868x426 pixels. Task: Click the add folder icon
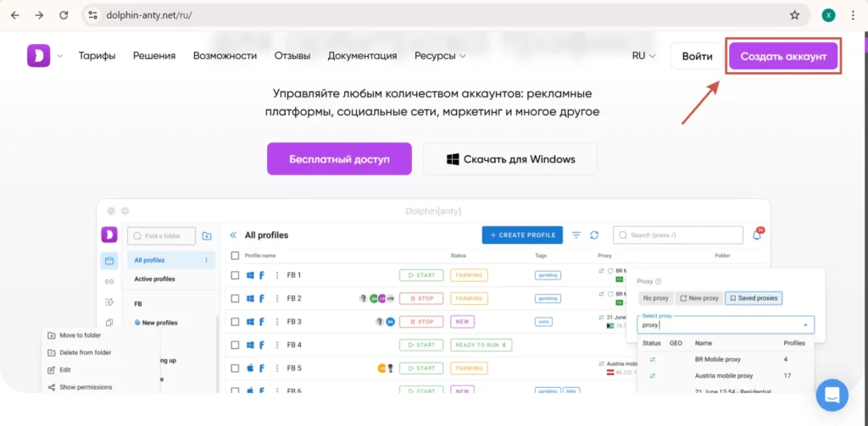coord(207,235)
